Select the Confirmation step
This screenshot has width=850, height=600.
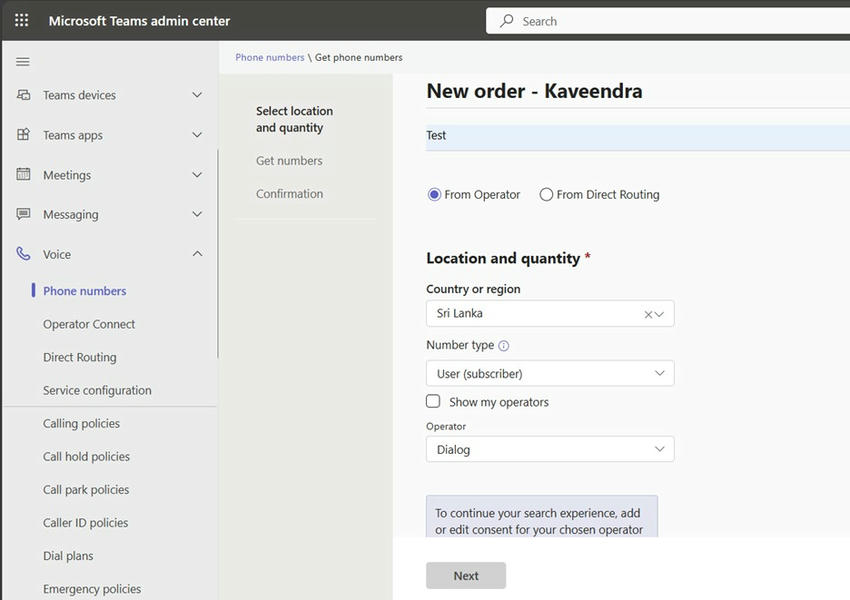289,193
